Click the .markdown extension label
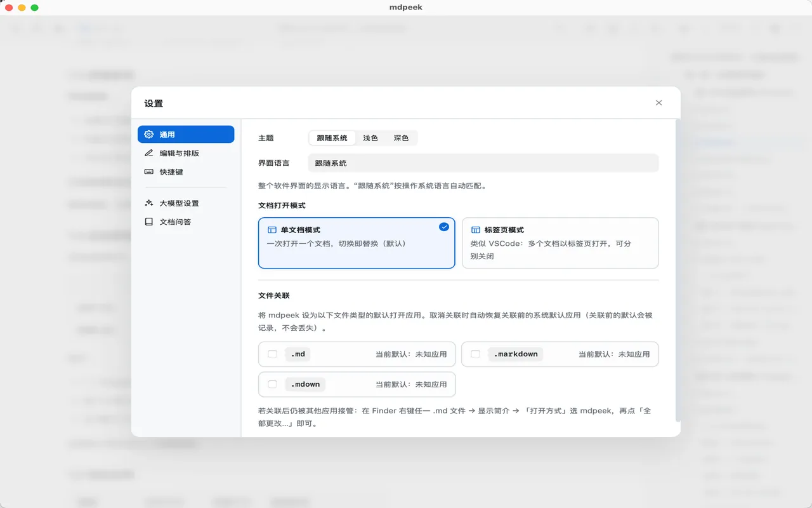The width and height of the screenshot is (812, 508). click(x=516, y=354)
